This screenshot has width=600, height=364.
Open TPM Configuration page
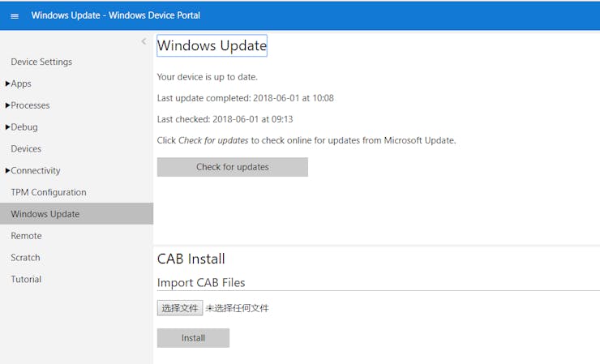[x=49, y=192]
